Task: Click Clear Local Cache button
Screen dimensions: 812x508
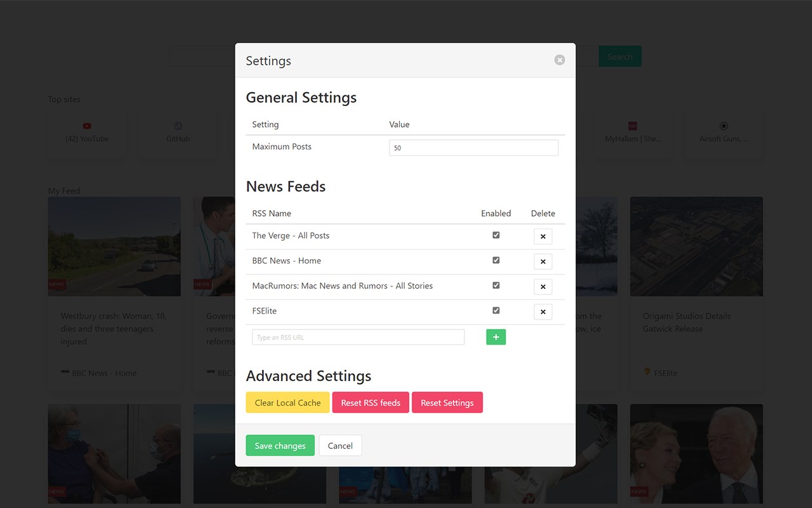Action: pyautogui.click(x=288, y=403)
